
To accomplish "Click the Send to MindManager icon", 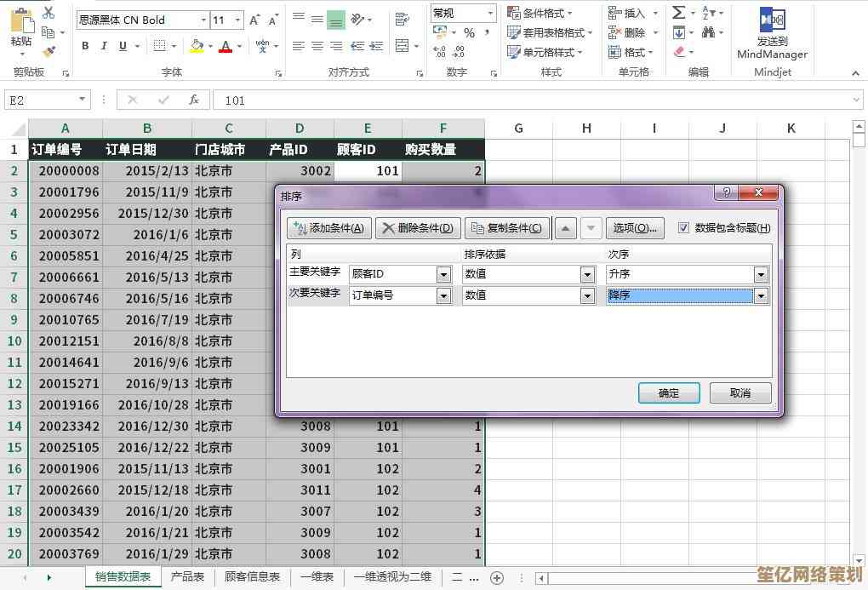I will point(772,20).
